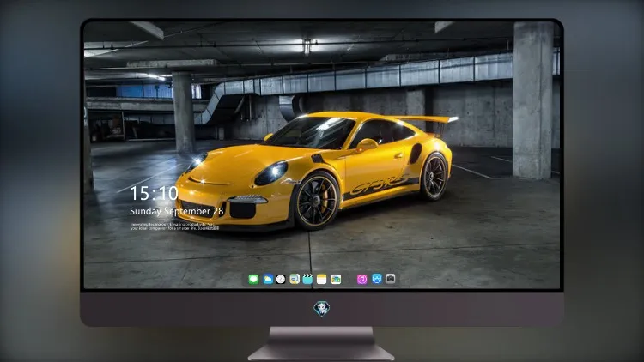
Task: Click the Sunday September 28 date text
Action: [177, 211]
